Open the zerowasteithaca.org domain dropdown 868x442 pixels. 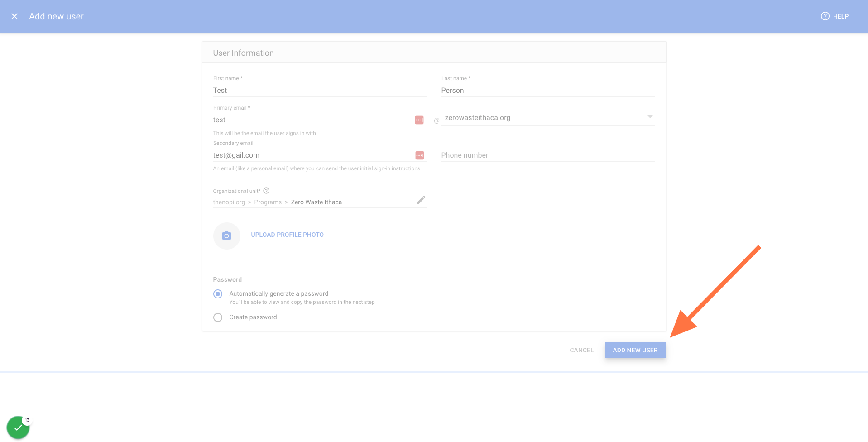548,118
